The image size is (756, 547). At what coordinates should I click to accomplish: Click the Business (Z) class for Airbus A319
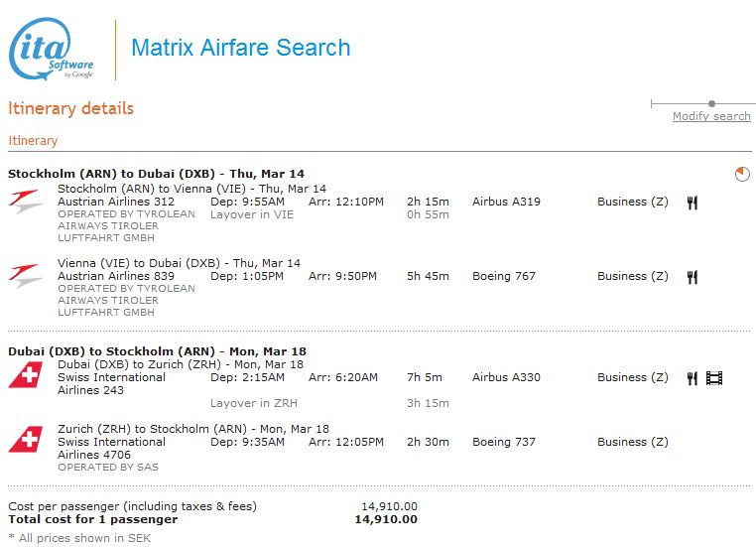pyautogui.click(x=632, y=202)
